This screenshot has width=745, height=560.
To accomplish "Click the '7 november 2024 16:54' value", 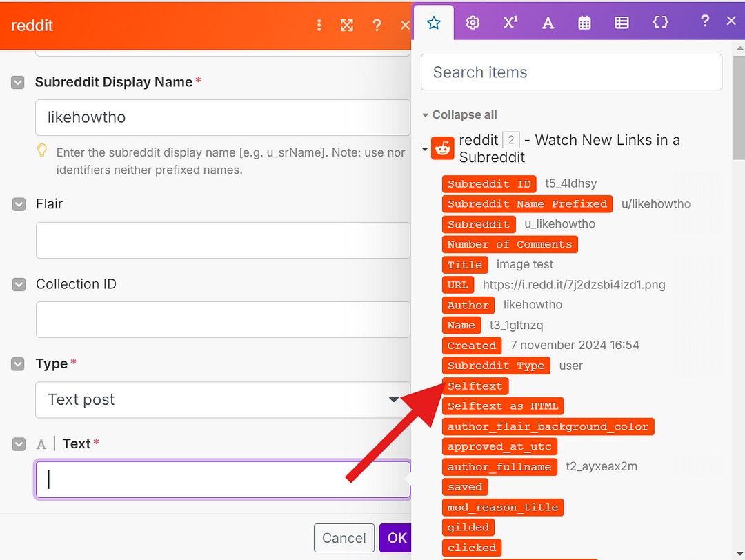I will point(575,346).
